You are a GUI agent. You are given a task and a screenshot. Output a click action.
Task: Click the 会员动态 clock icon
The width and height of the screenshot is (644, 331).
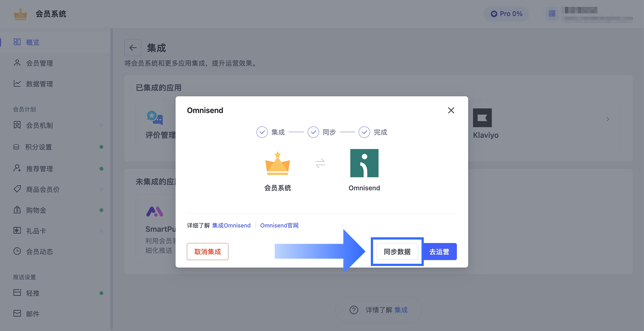[17, 251]
